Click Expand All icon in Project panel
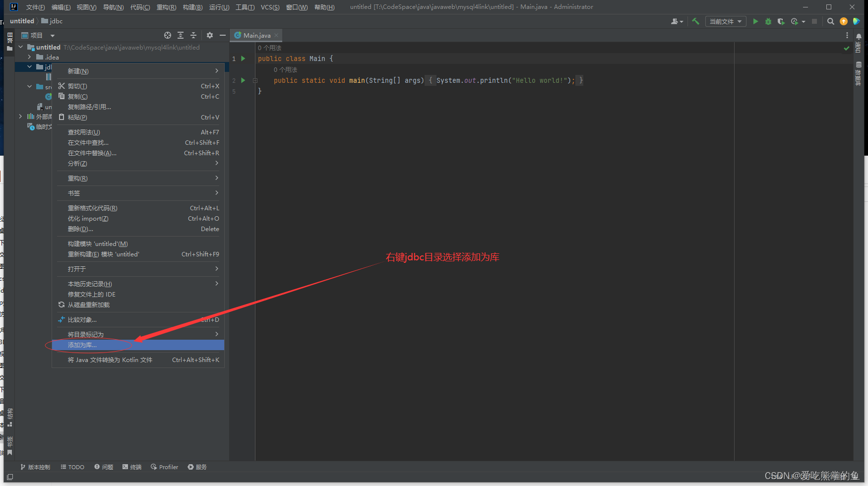 tap(181, 35)
